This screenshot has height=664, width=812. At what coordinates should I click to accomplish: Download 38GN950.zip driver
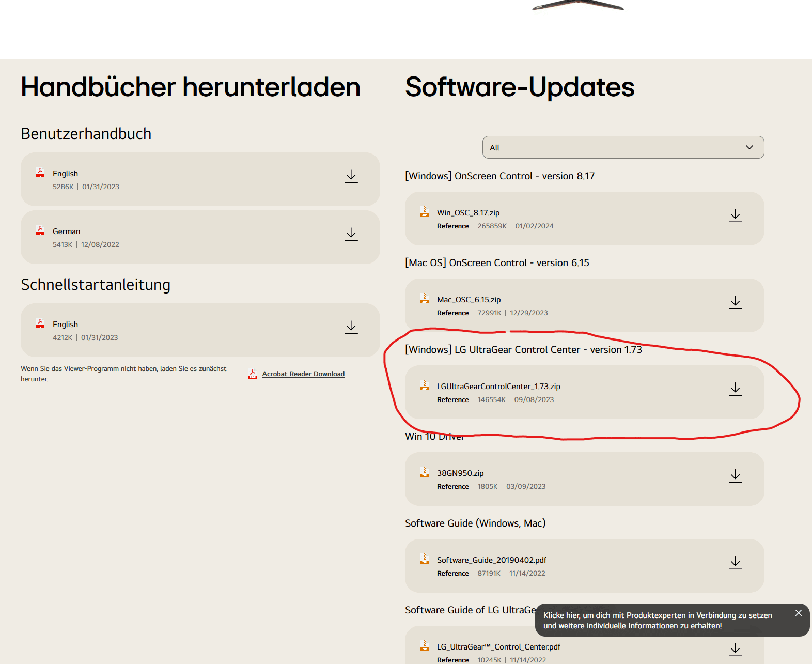736,476
